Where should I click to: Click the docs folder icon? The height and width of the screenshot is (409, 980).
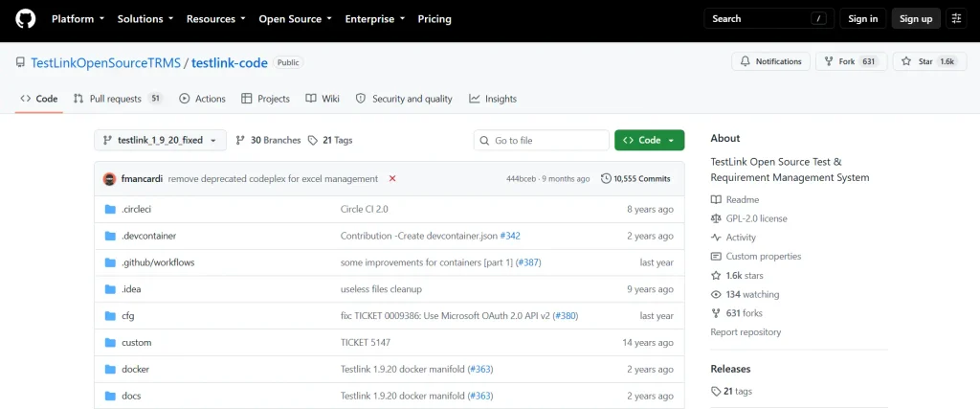[x=111, y=396]
